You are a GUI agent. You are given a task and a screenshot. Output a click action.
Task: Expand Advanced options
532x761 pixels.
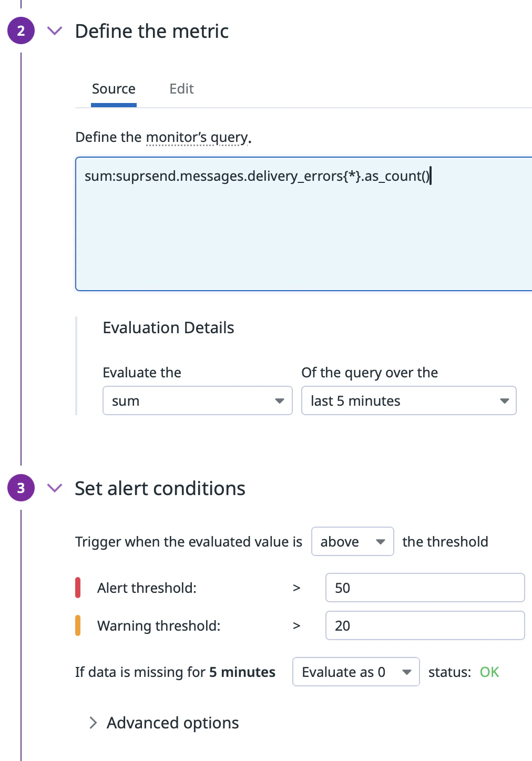point(164,723)
